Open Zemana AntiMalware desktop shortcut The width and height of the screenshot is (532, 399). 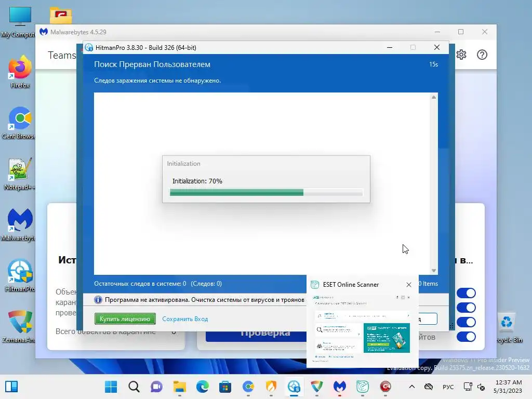coord(20,326)
